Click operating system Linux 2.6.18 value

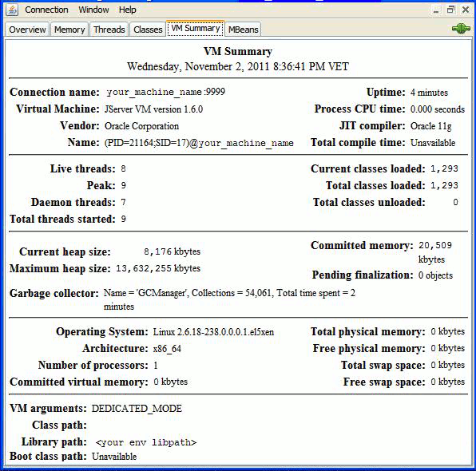213,332
